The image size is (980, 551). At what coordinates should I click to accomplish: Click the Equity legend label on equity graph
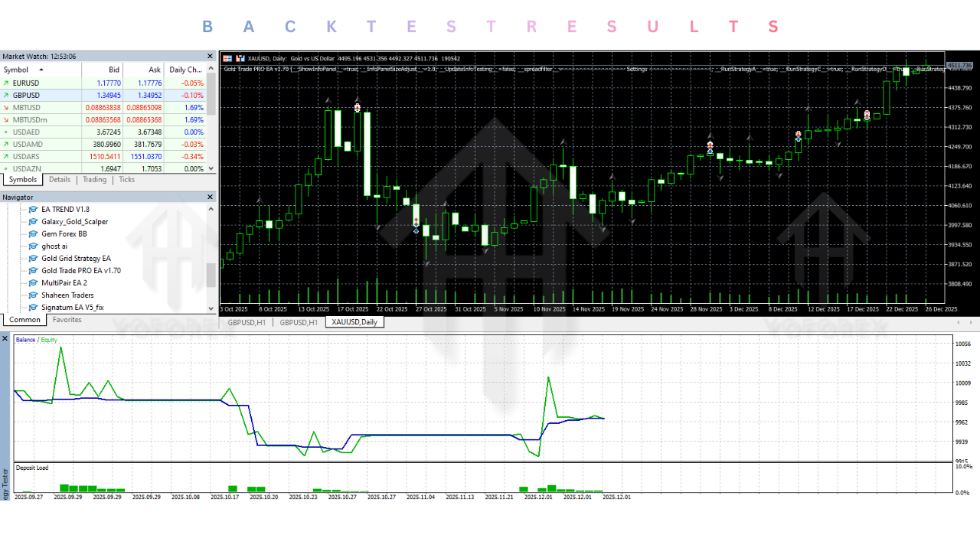pyautogui.click(x=47, y=339)
